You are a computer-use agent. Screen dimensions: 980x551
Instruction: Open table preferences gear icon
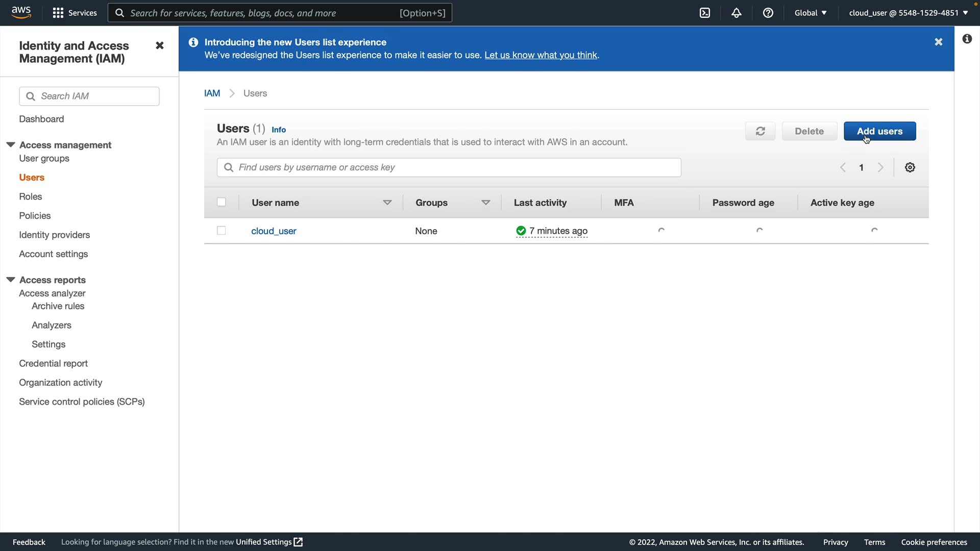[x=910, y=167]
